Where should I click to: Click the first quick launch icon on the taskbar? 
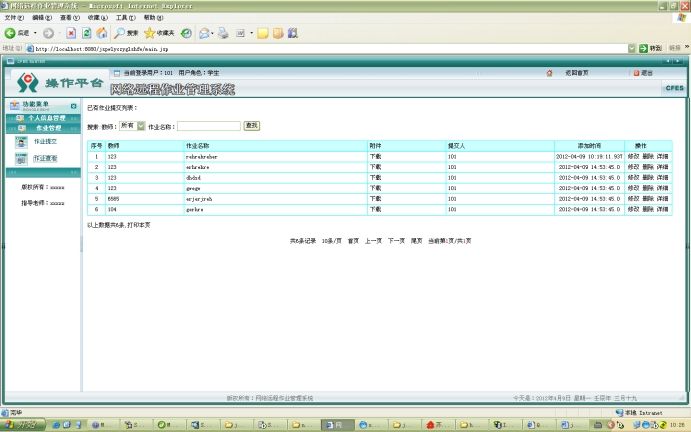pos(56,425)
